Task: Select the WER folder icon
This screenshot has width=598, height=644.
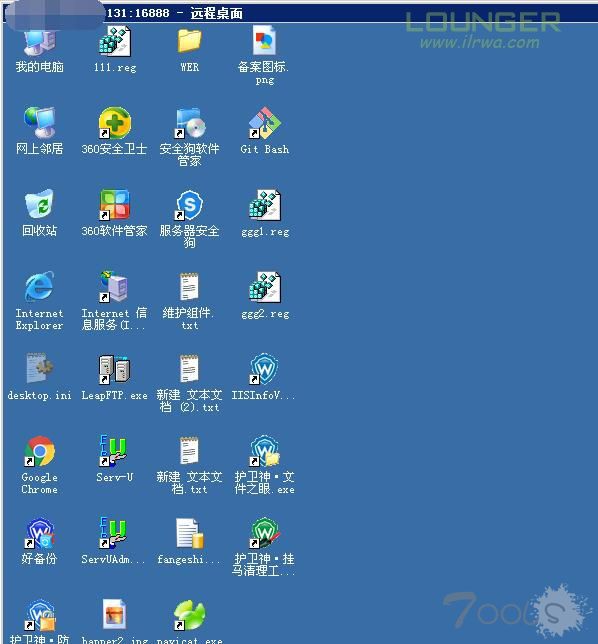Action: click(189, 41)
